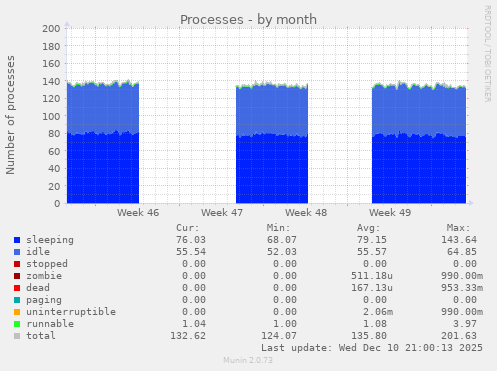497x371 pixels.
Task: Click the 'Cur:' column header
Action: [x=188, y=228]
